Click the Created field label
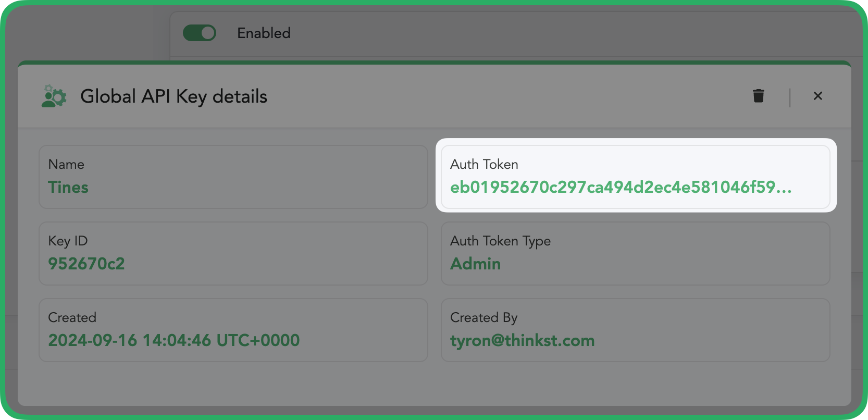The image size is (868, 420). tap(72, 318)
